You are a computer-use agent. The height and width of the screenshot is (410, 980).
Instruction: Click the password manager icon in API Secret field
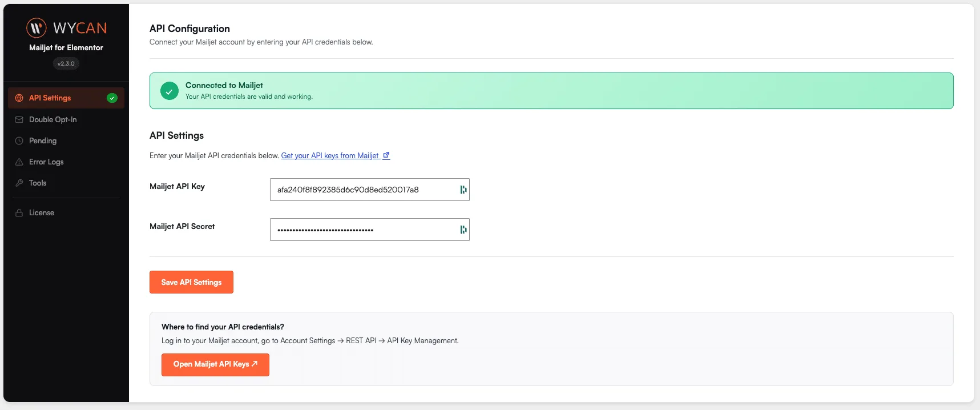[x=463, y=230]
